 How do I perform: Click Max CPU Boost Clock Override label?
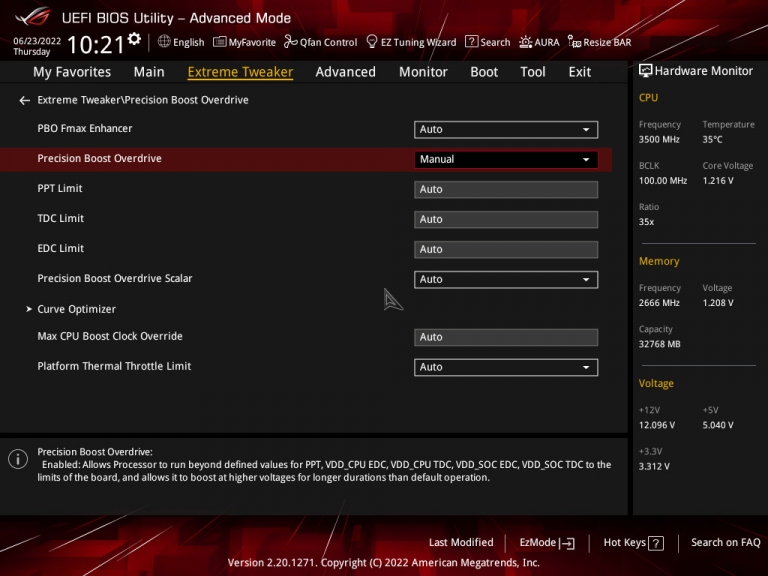point(110,336)
